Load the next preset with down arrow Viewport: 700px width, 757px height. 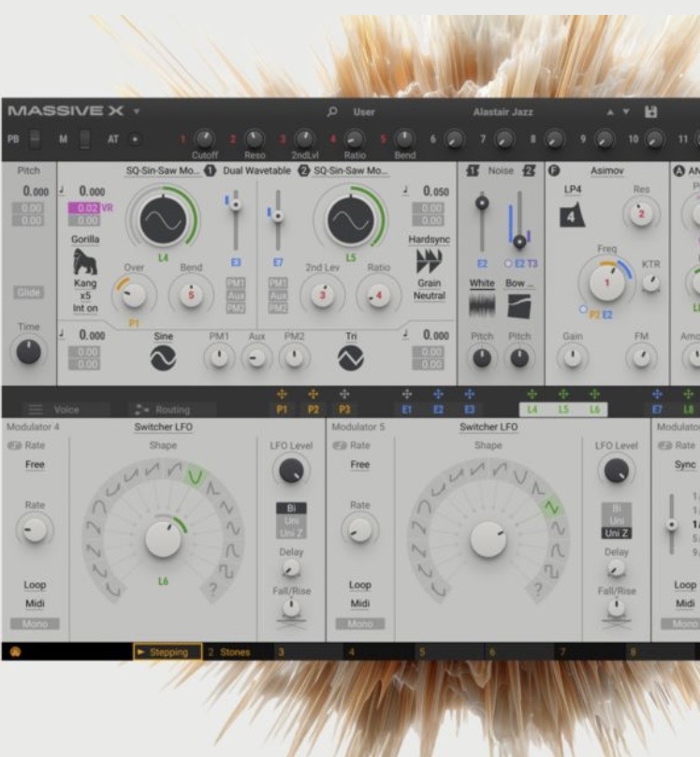pyautogui.click(x=626, y=112)
